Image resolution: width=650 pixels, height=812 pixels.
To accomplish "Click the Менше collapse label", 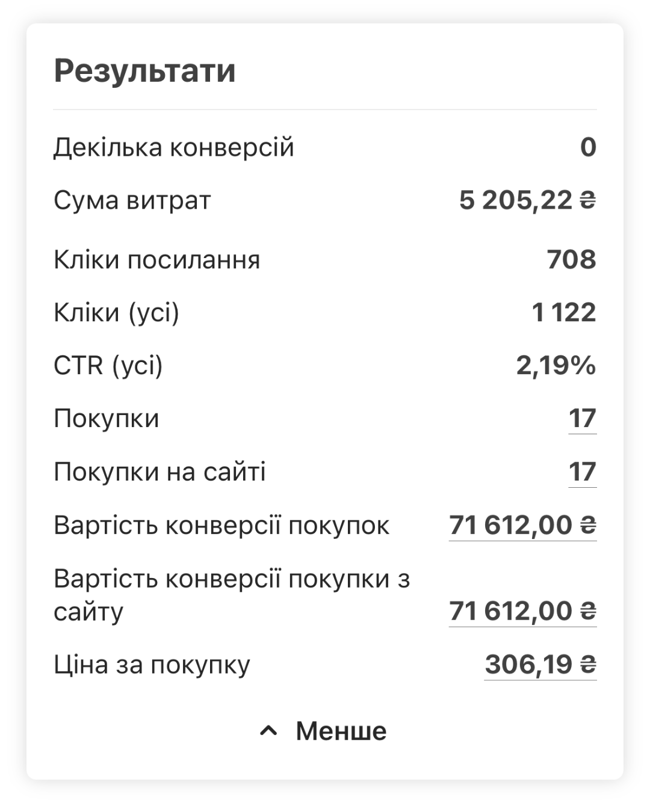I will pos(341,731).
